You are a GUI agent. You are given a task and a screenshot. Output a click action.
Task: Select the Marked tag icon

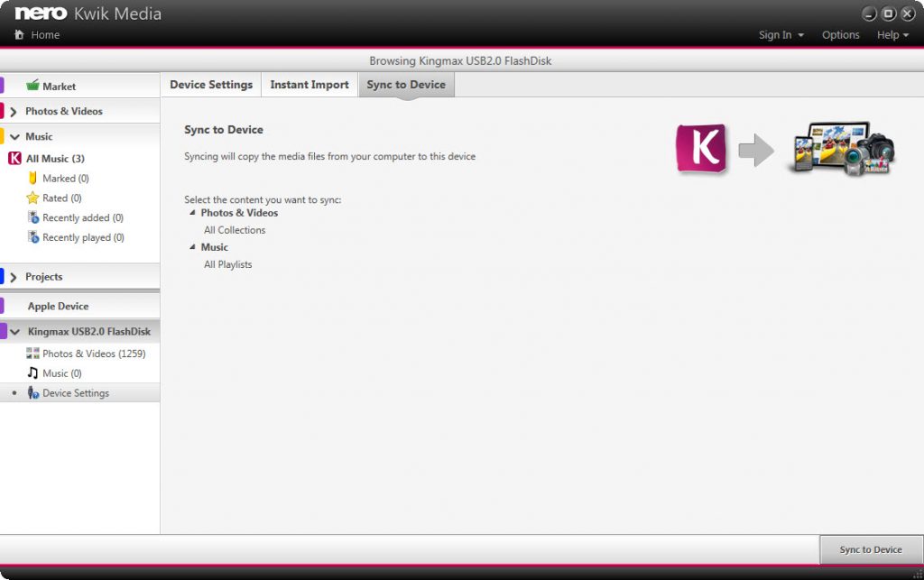coord(33,178)
